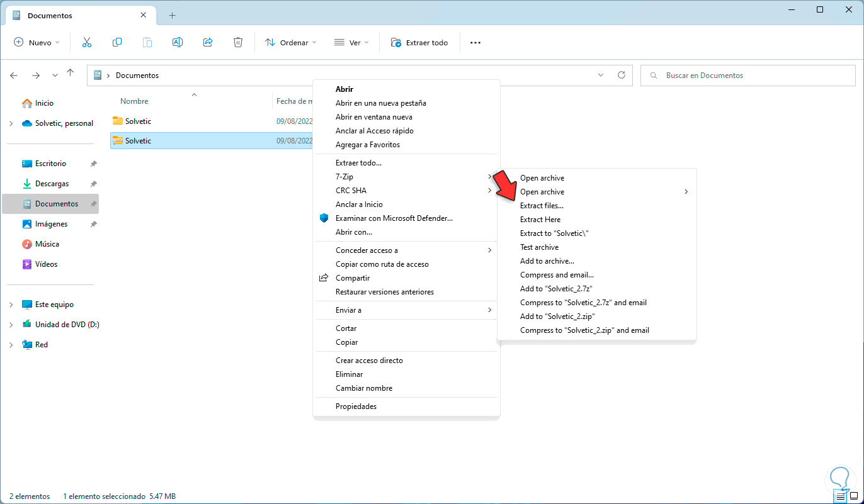
Task: Choose Eliminar in the context menu
Action: pyautogui.click(x=350, y=374)
